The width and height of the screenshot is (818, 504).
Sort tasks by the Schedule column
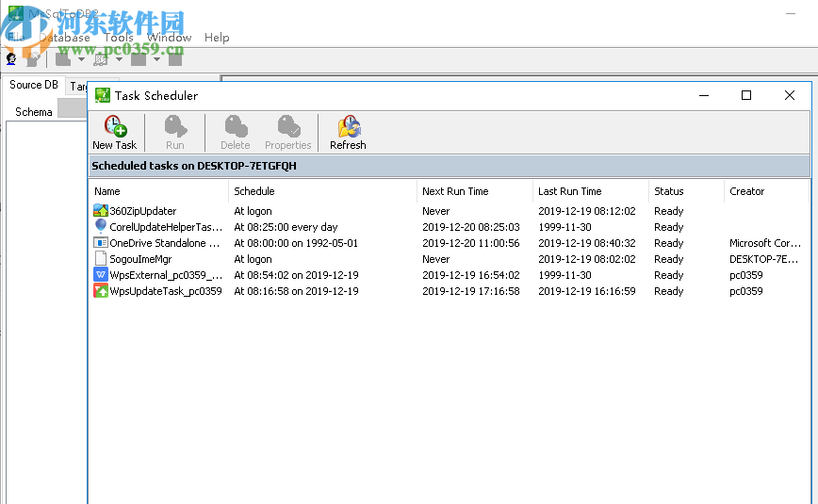pyautogui.click(x=322, y=191)
